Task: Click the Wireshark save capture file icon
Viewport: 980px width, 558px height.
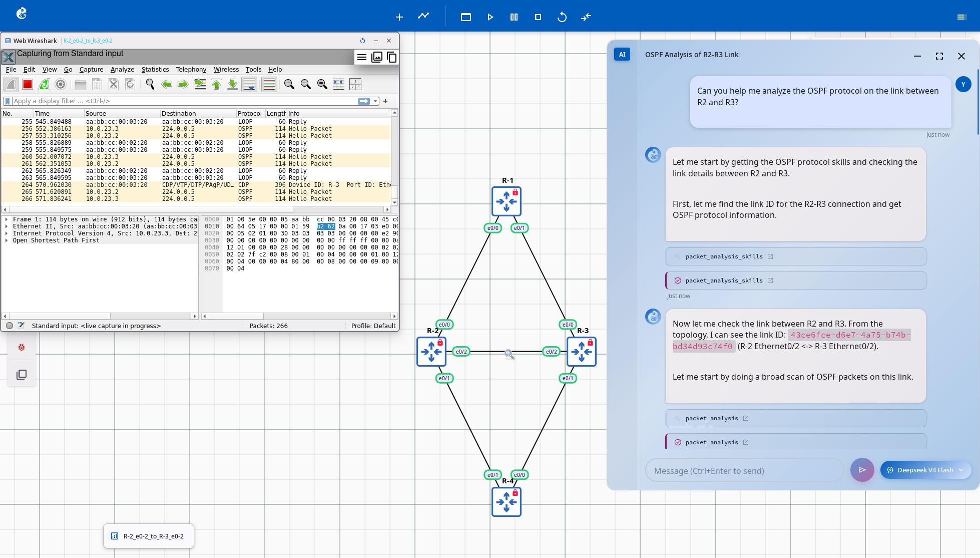Action: 97,84
